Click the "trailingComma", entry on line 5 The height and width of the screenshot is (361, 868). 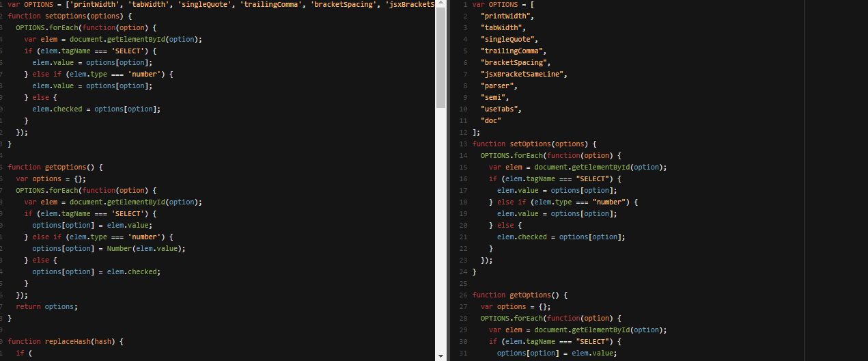coord(514,51)
